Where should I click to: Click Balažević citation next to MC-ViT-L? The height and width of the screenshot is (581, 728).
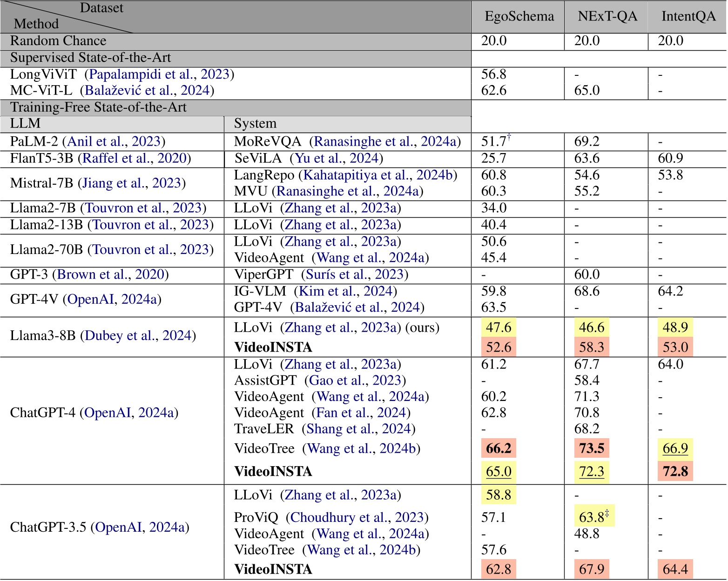[149, 90]
